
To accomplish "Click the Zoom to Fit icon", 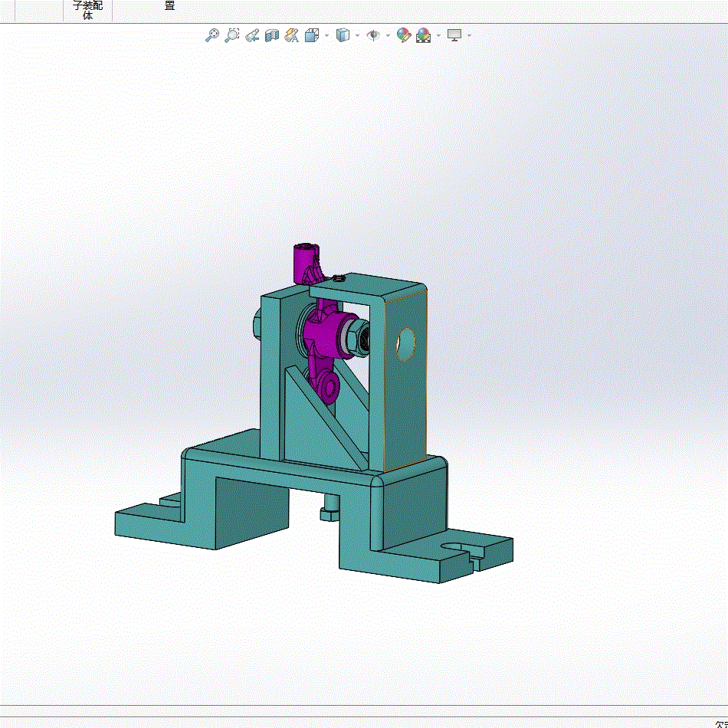I will coord(212,35).
